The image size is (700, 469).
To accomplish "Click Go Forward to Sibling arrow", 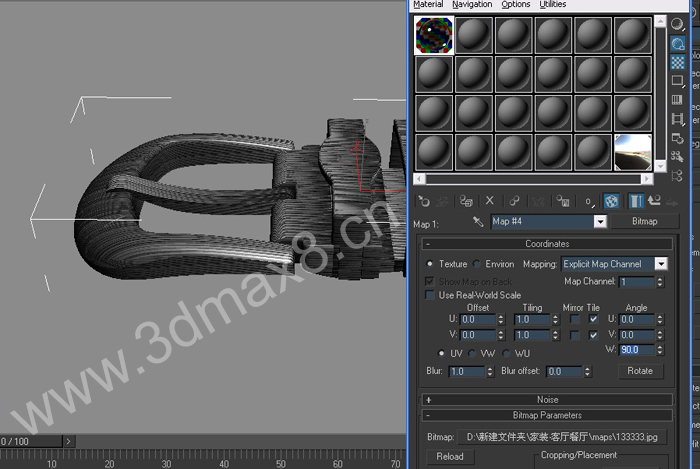I will pyautogui.click(x=672, y=203).
